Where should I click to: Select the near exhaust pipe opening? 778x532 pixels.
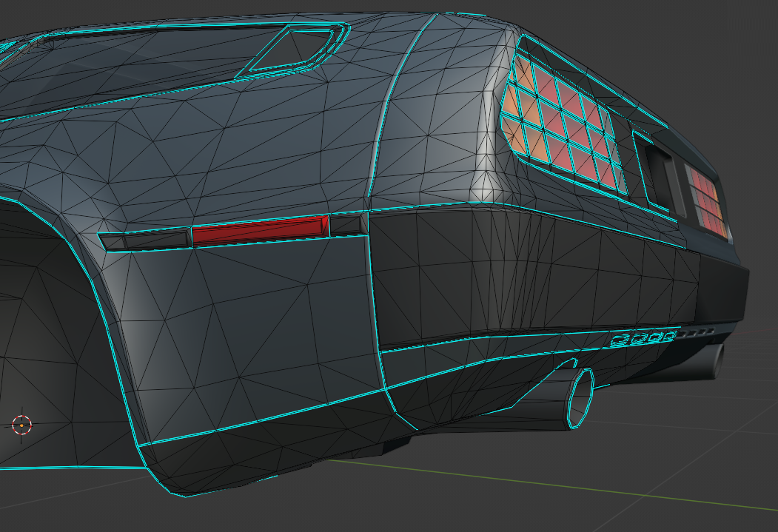click(580, 399)
